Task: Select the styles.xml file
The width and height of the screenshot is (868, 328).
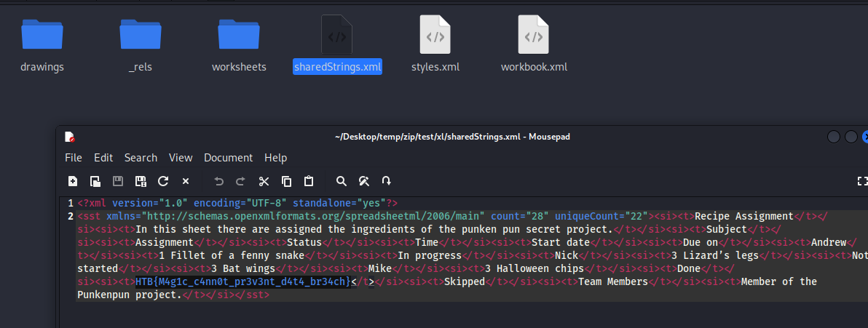Action: [435, 44]
